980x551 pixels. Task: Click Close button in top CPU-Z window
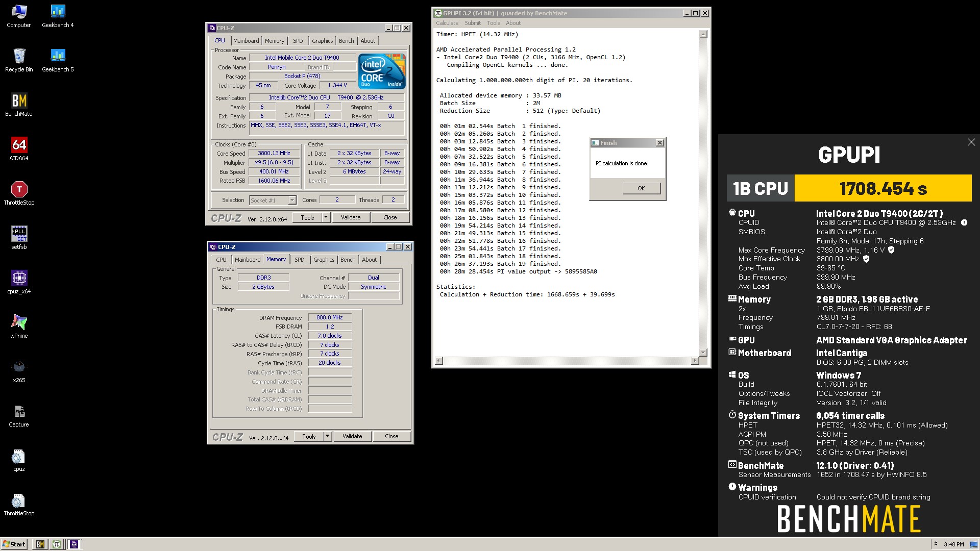click(x=390, y=217)
